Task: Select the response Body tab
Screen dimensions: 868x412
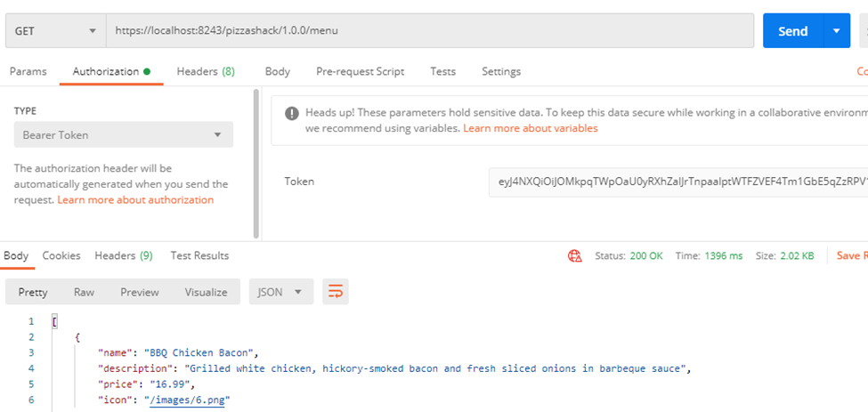Action: tap(16, 255)
